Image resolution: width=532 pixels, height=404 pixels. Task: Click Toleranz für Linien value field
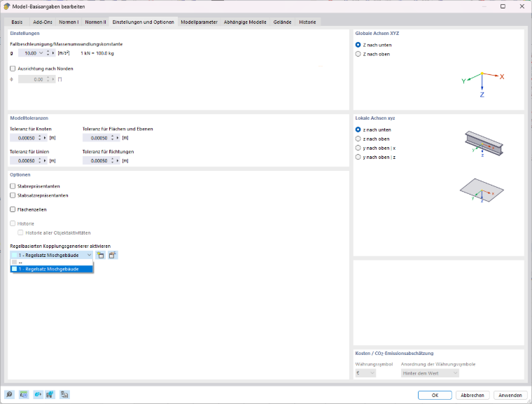click(x=23, y=160)
